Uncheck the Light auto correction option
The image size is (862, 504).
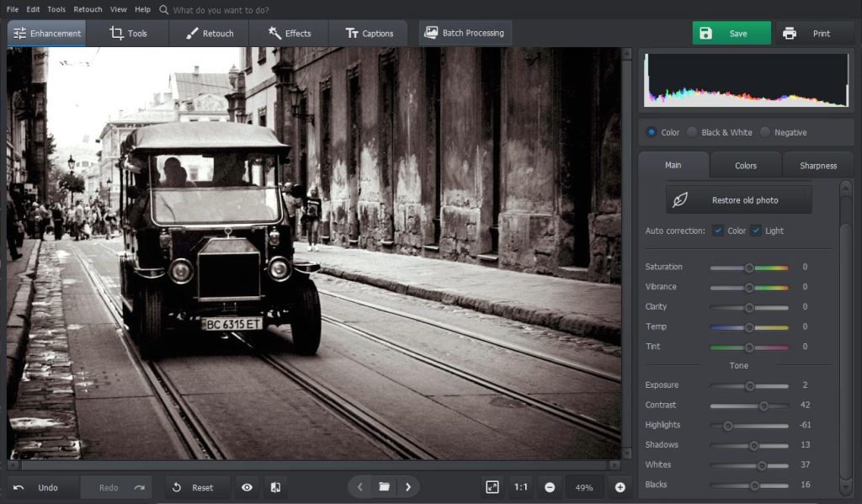coord(756,231)
